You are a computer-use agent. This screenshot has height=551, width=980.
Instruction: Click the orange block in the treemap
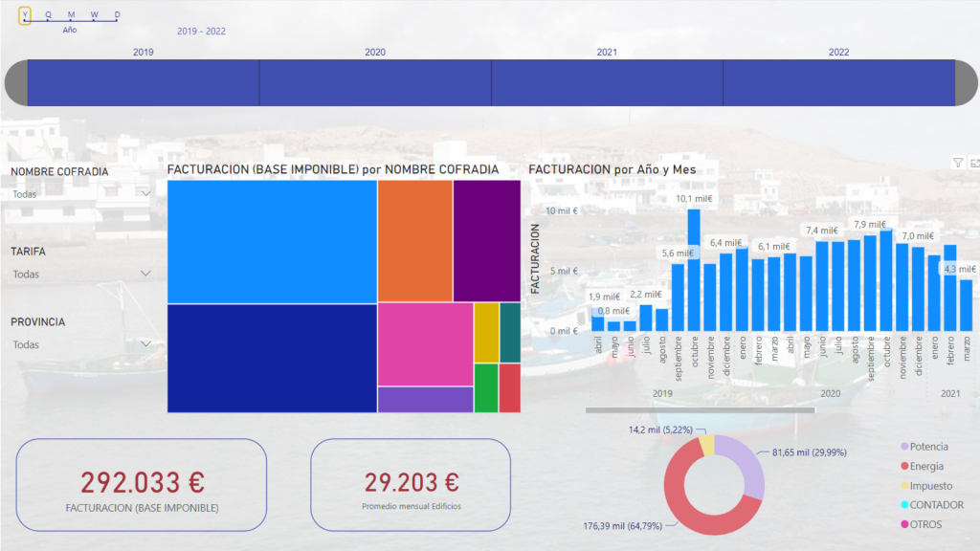coord(414,241)
